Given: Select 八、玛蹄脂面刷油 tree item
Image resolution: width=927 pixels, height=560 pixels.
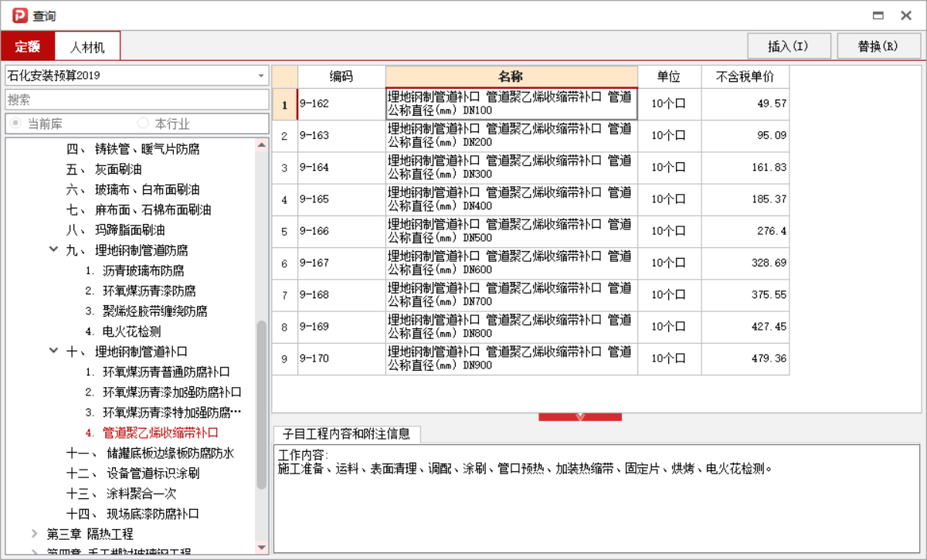Looking at the screenshot, I should (x=115, y=229).
